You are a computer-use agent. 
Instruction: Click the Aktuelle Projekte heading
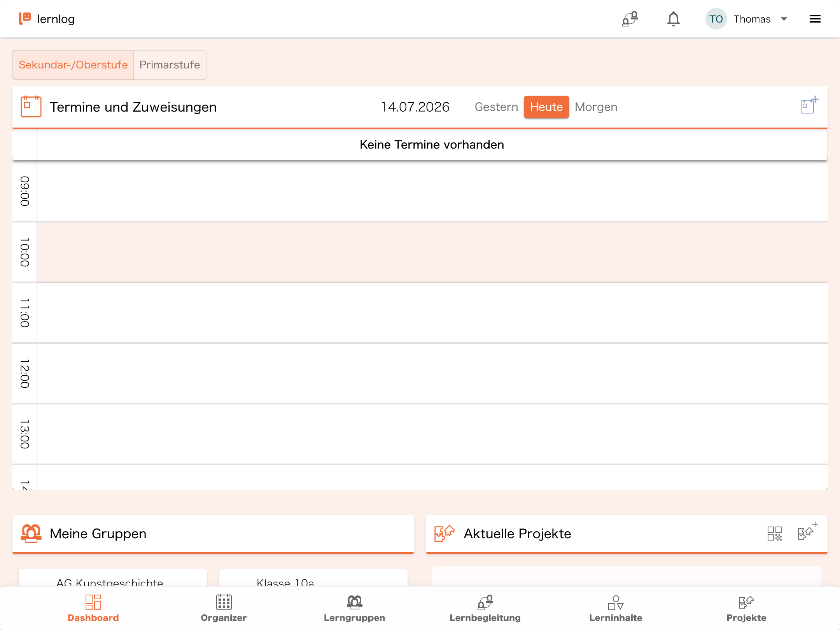pos(517,534)
